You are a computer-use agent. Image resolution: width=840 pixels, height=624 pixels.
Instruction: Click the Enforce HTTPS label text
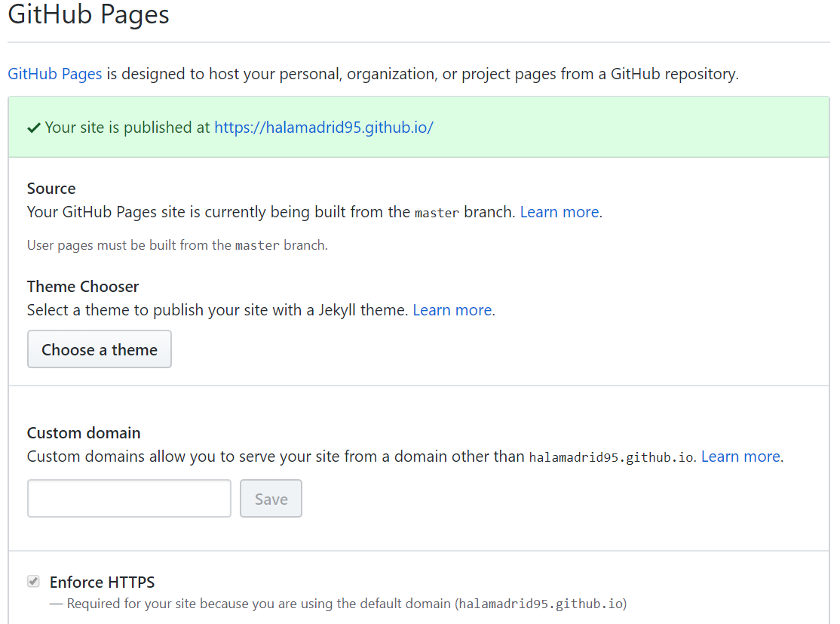102,583
